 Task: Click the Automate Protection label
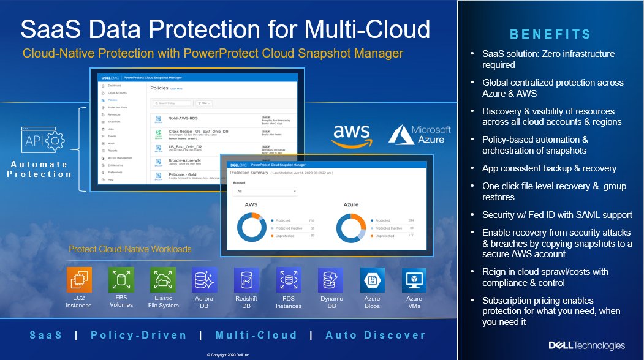39,169
